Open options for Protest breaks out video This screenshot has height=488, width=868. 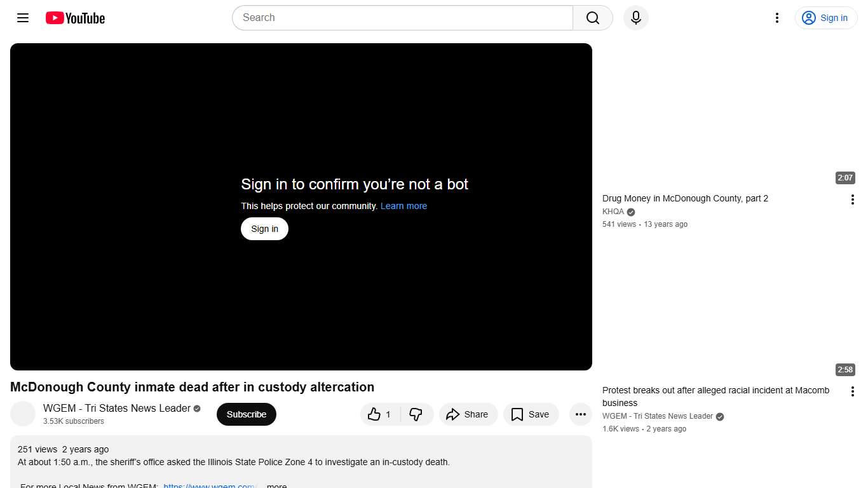pos(852,391)
